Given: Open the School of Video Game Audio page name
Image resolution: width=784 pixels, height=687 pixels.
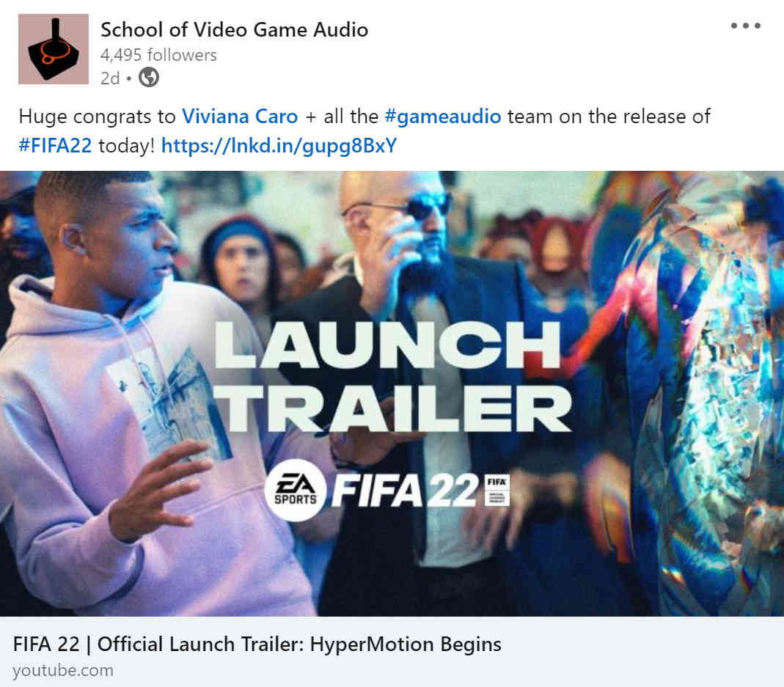Looking at the screenshot, I should 234,29.
